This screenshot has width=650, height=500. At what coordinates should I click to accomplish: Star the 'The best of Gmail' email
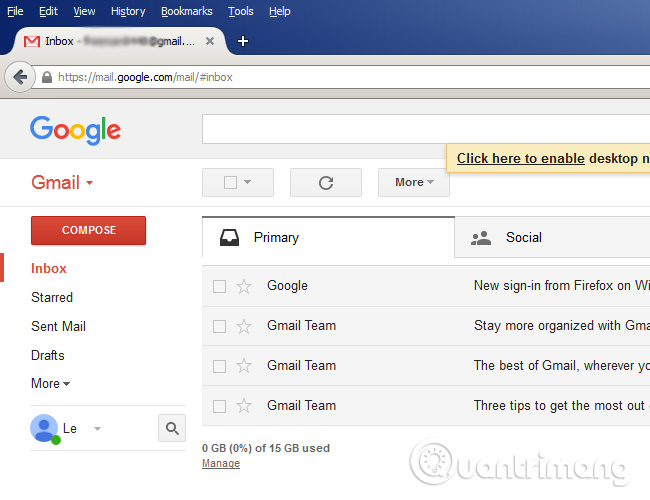click(244, 366)
